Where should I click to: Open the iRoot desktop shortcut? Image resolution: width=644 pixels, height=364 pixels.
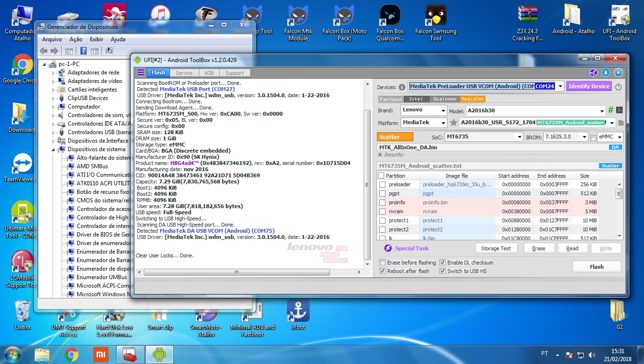tap(298, 315)
